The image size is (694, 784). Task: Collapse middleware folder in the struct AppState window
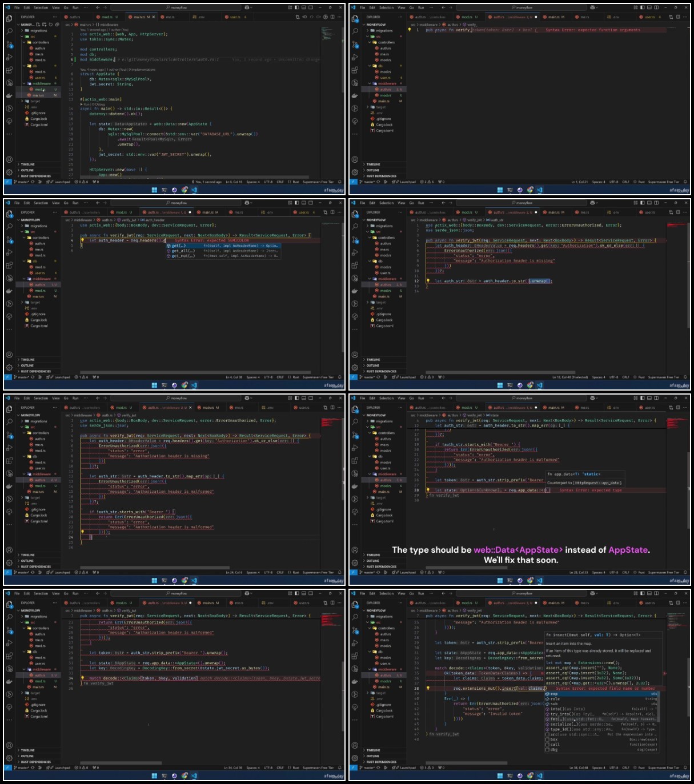tap(39, 83)
